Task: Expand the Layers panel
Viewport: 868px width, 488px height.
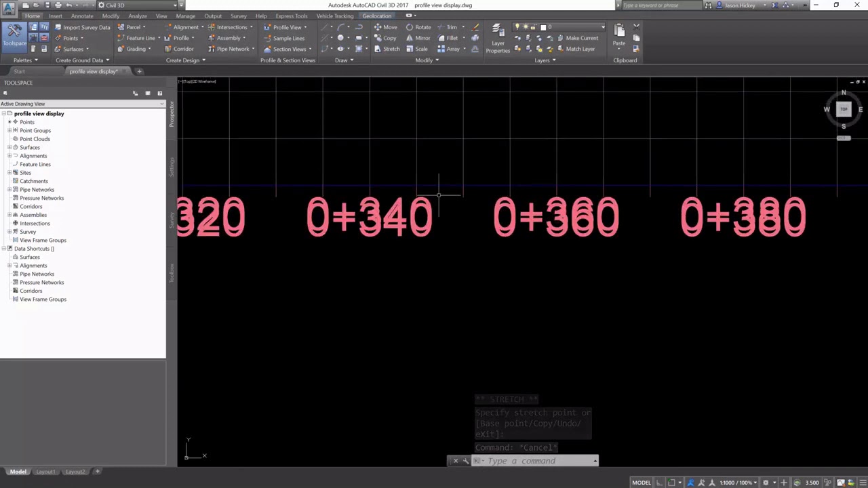Action: coord(545,60)
